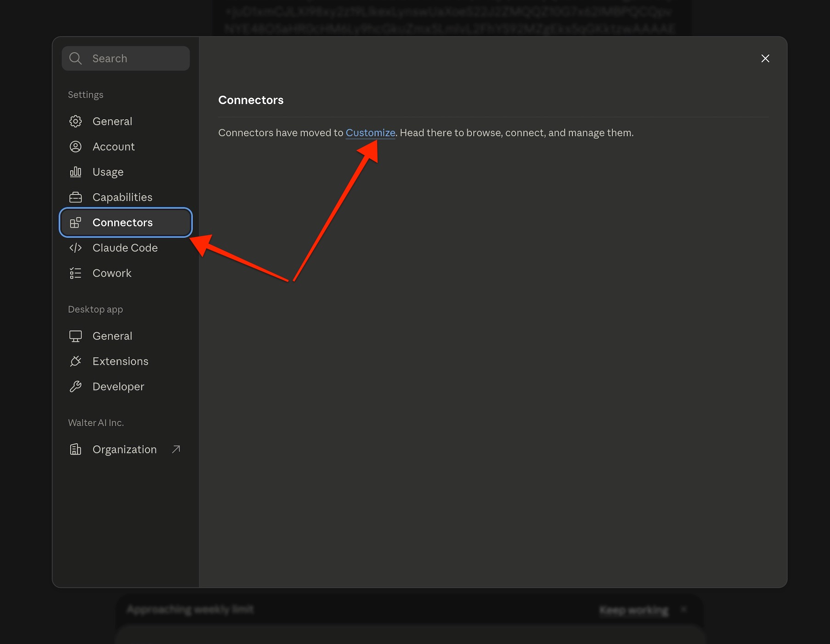
Task: Click the Developer wrench icon
Action: point(75,386)
